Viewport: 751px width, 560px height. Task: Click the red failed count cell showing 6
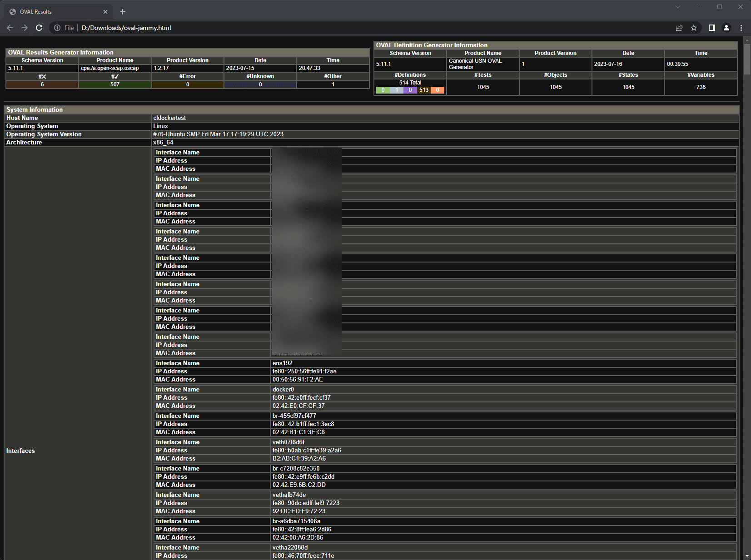point(42,84)
